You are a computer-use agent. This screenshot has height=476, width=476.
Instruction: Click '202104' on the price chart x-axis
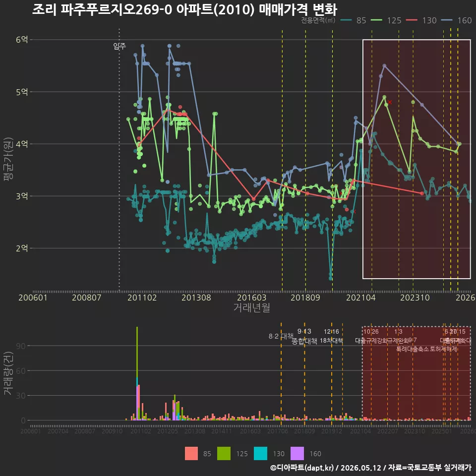361,297
